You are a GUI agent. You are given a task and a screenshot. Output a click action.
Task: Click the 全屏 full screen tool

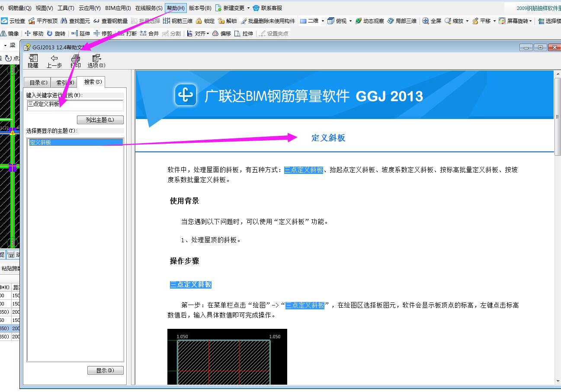[432, 21]
